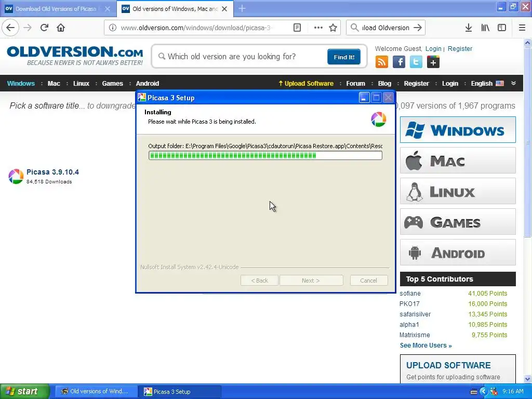Click the Windows platform banner
This screenshot has height=399, width=532.
point(458,129)
